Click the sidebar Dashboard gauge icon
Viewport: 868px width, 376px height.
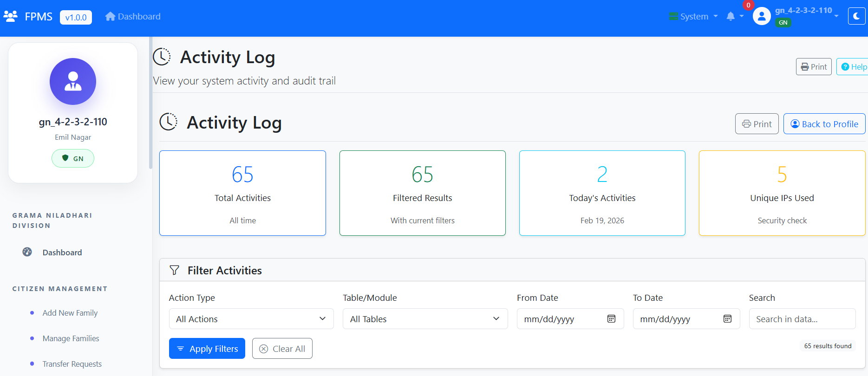point(27,252)
